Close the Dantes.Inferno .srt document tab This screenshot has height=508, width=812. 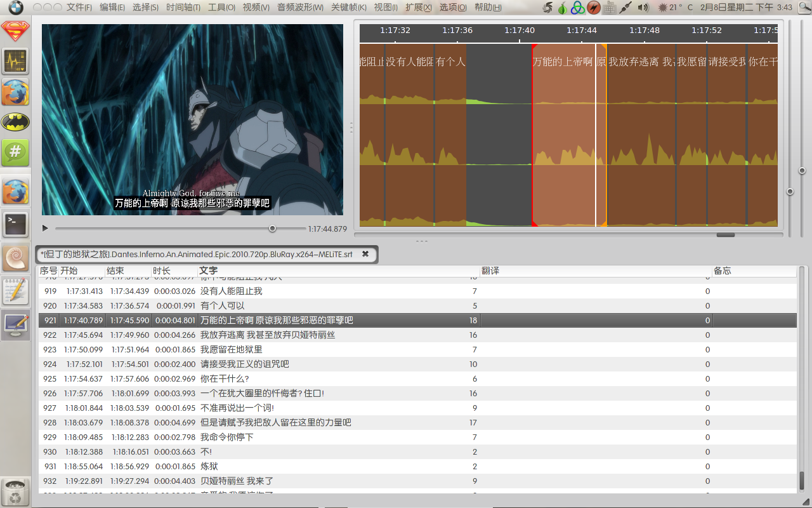[365, 254]
